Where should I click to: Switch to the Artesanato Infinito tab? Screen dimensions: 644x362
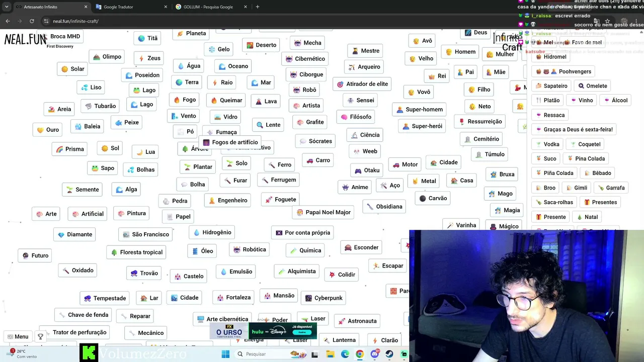click(x=50, y=7)
